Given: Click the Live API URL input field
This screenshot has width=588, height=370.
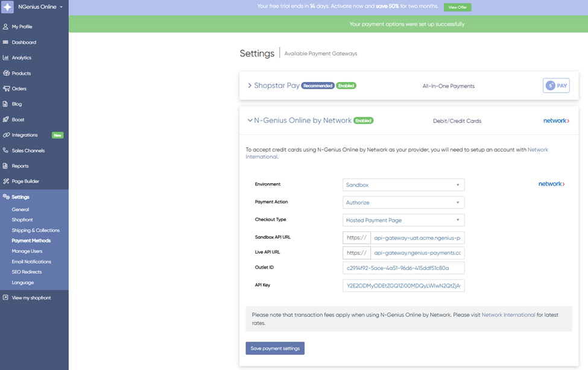Looking at the screenshot, I should 417,252.
